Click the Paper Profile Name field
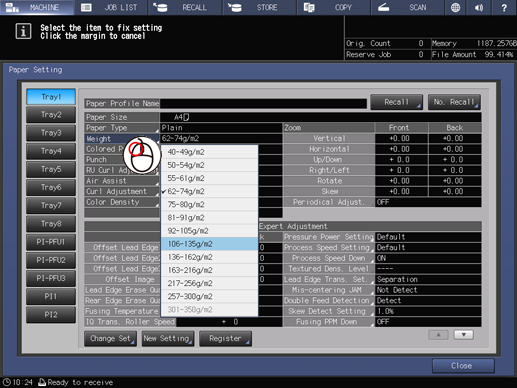Screen dimensions: 517x388 pos(263,103)
